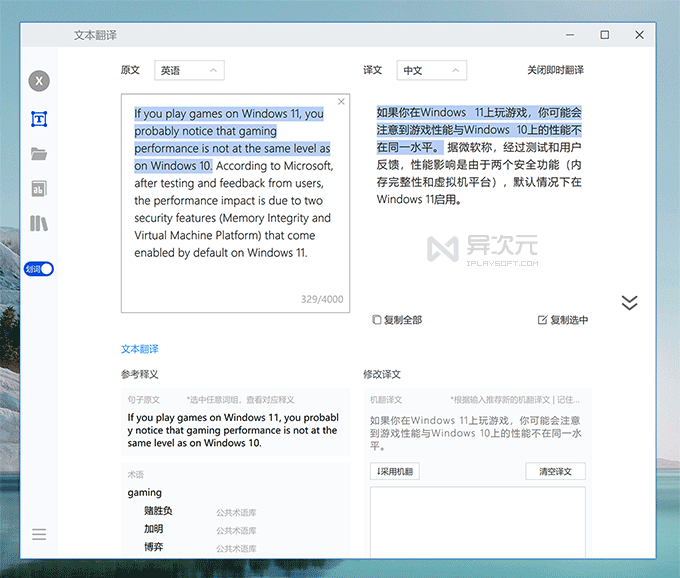Click the ↓采用机翻 button
The image size is (680, 578).
pyautogui.click(x=395, y=471)
